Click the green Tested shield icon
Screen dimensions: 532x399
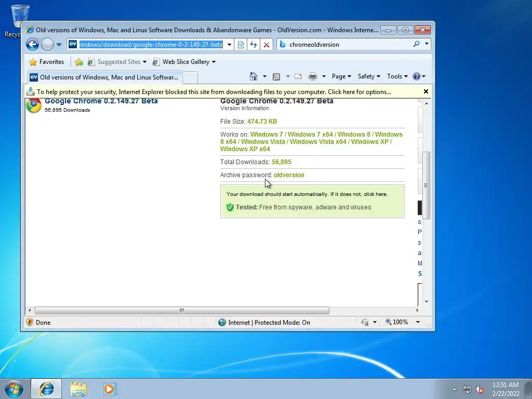point(230,207)
